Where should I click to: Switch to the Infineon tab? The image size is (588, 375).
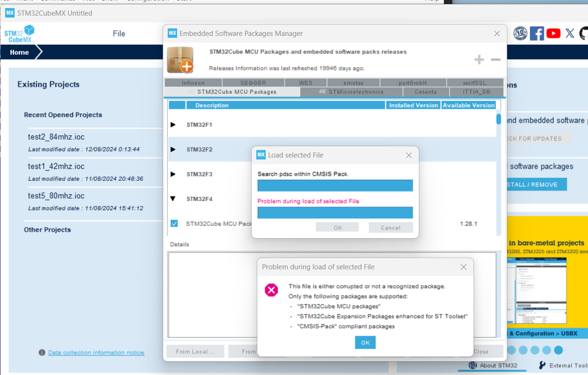point(193,83)
